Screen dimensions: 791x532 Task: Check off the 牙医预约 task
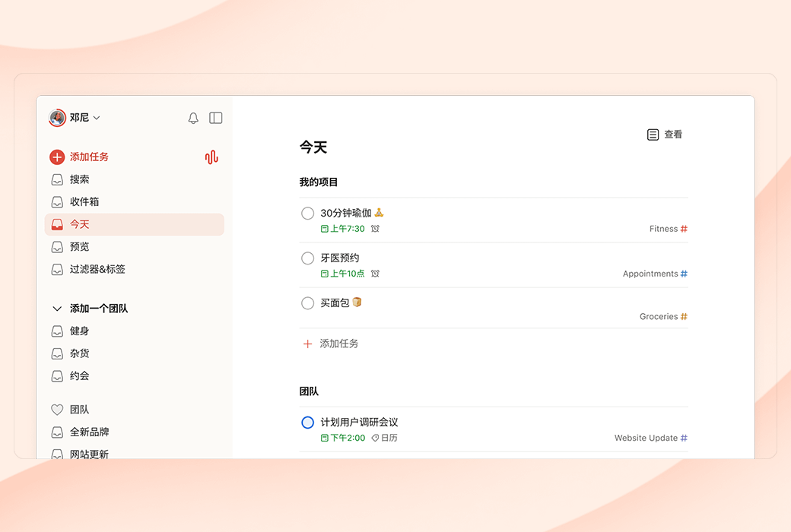307,258
